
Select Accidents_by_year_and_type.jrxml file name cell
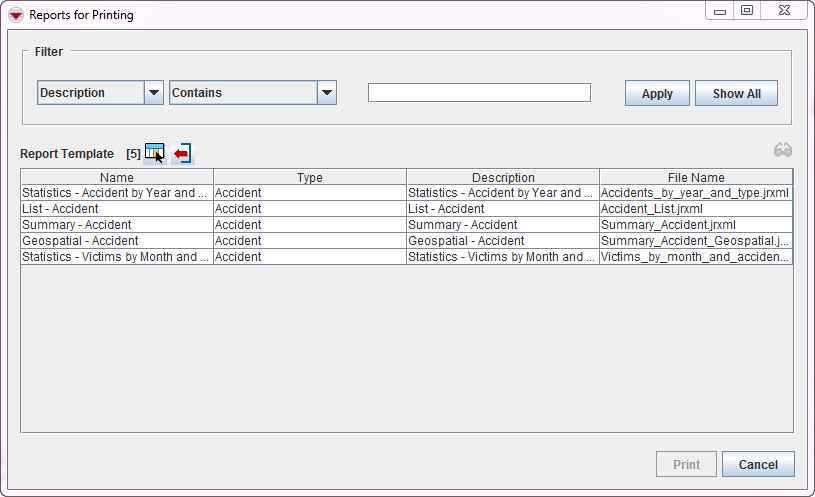[x=696, y=193]
